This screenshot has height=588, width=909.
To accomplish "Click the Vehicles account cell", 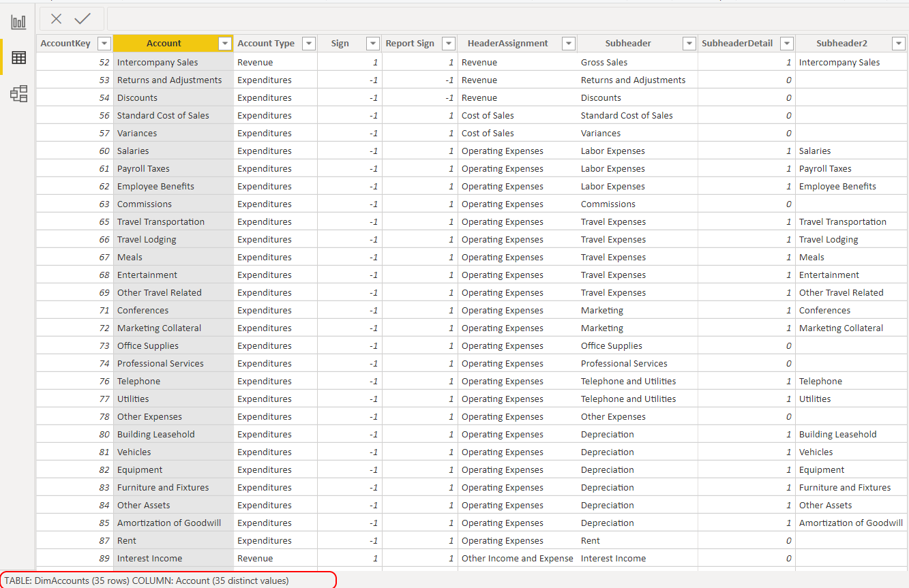I will pos(173,452).
